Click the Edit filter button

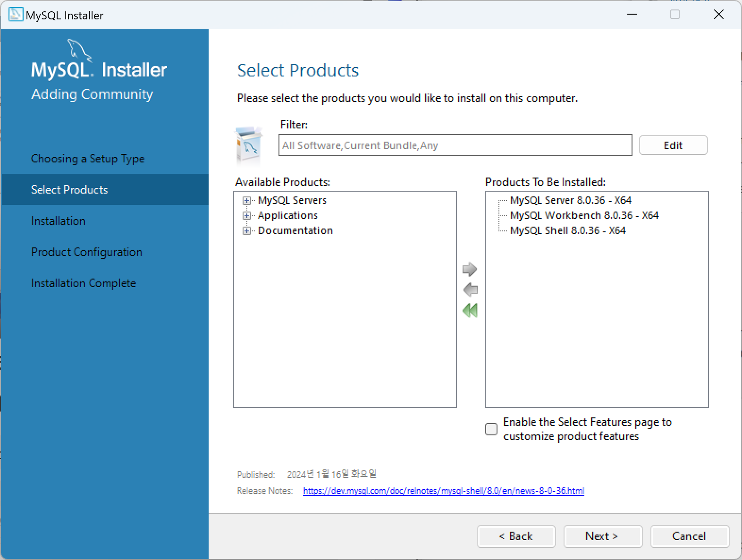coord(673,145)
